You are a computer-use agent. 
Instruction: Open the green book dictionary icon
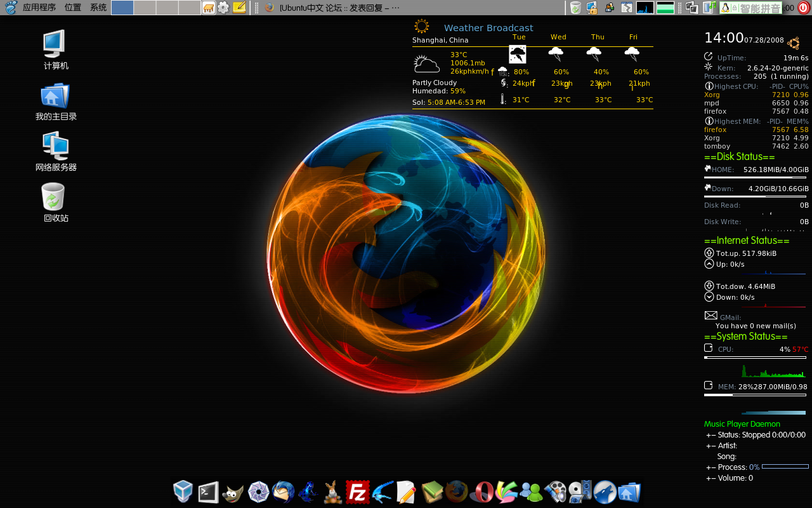432,491
